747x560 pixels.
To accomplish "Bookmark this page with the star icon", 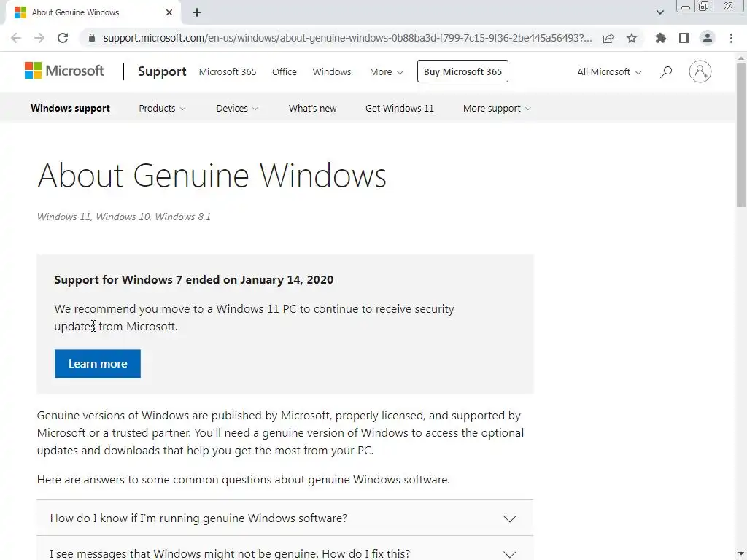I will tap(632, 38).
